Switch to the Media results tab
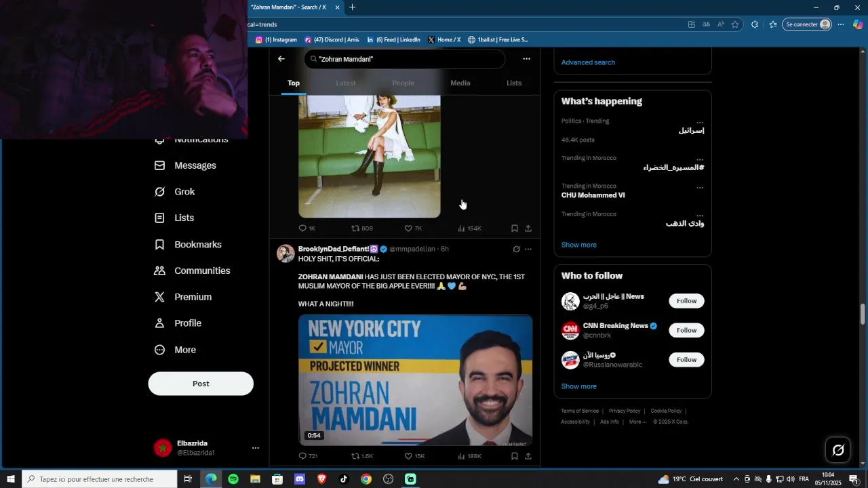Viewport: 868px width, 488px height. pyautogui.click(x=460, y=83)
